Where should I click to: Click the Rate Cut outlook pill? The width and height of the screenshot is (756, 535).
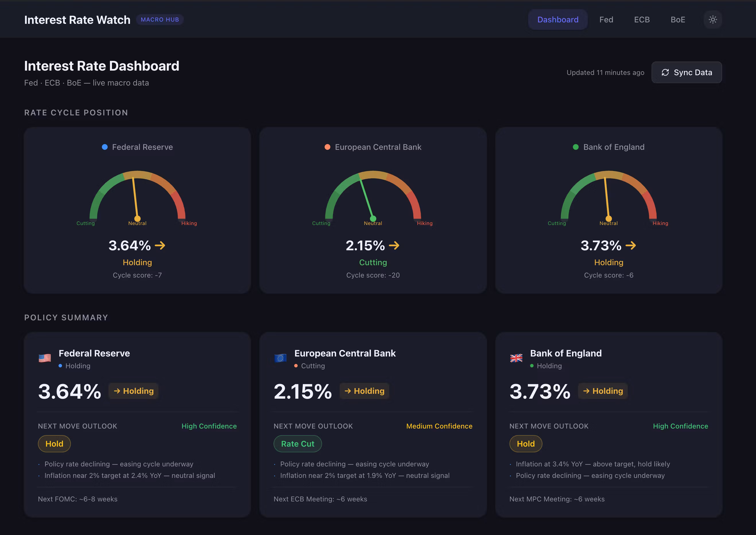pos(297,444)
